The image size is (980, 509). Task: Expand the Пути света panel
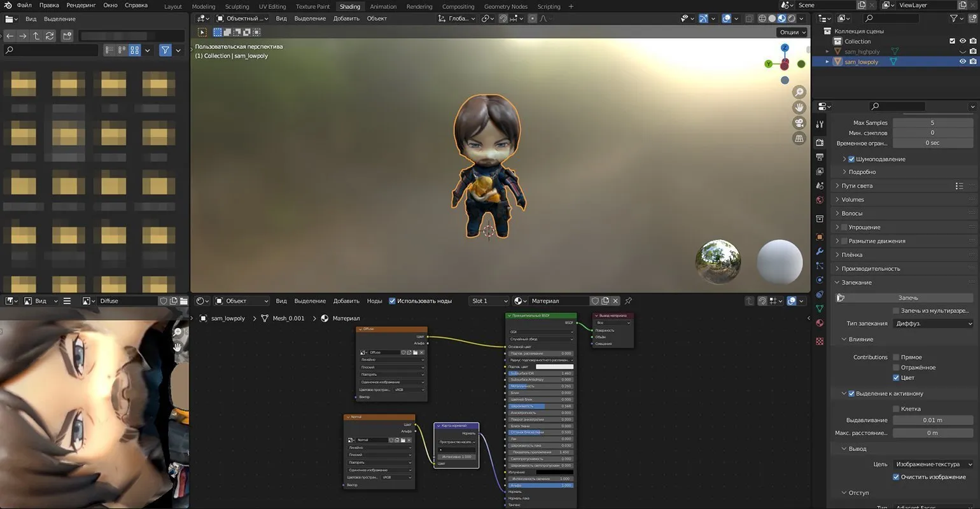point(857,186)
